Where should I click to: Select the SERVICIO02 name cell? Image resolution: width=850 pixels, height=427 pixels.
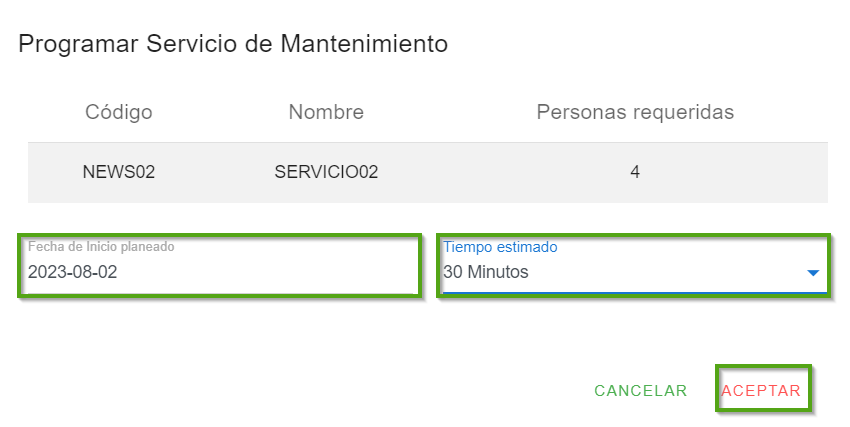click(326, 172)
